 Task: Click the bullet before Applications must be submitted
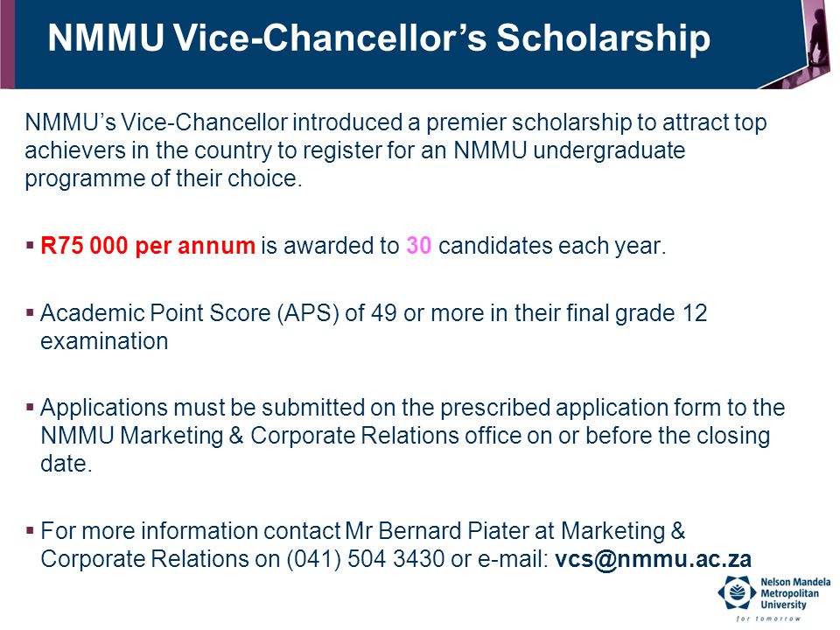click(x=30, y=408)
